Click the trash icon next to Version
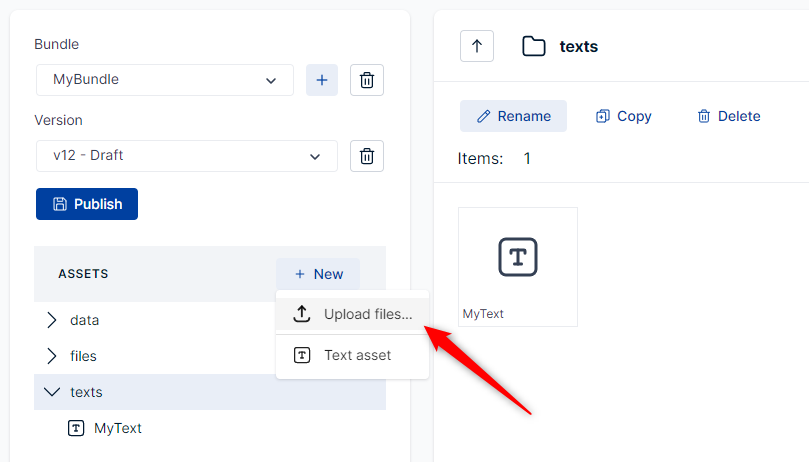Image resolution: width=809 pixels, height=462 pixels. (x=367, y=156)
